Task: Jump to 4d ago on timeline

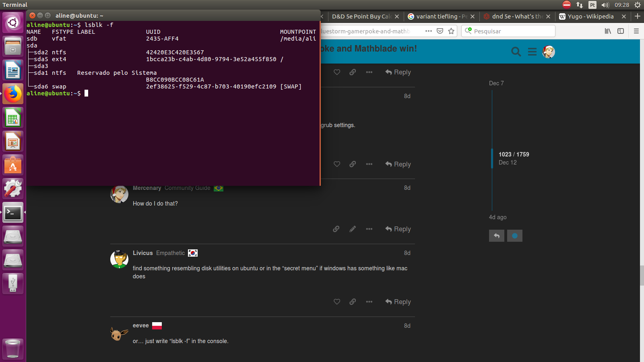Action: pyautogui.click(x=498, y=217)
